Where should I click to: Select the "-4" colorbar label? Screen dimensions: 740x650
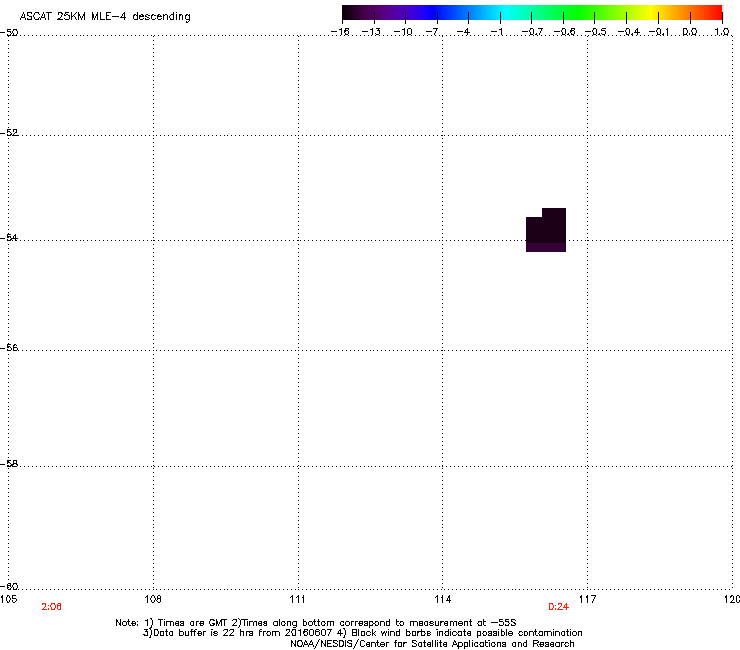(x=464, y=32)
